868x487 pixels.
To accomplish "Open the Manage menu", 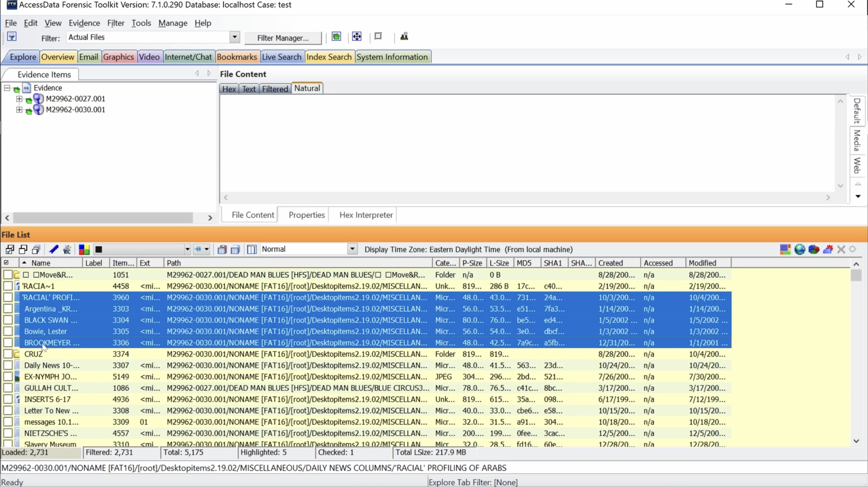I will 173,23.
